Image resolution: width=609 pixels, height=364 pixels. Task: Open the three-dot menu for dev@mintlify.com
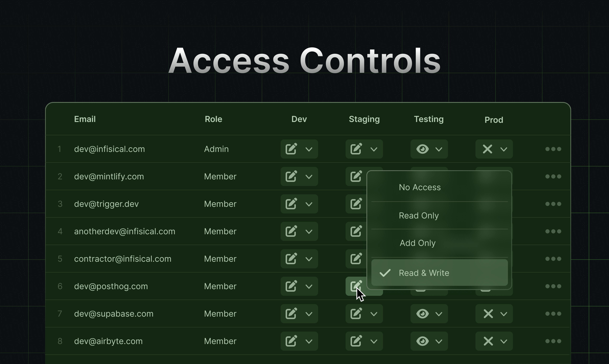tap(553, 176)
